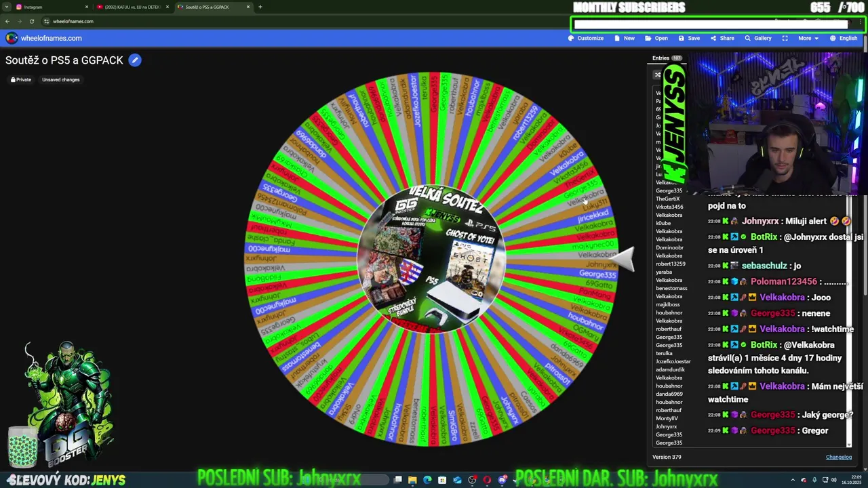Create a New wheel
Image resolution: width=868 pixels, height=488 pixels.
pos(625,38)
